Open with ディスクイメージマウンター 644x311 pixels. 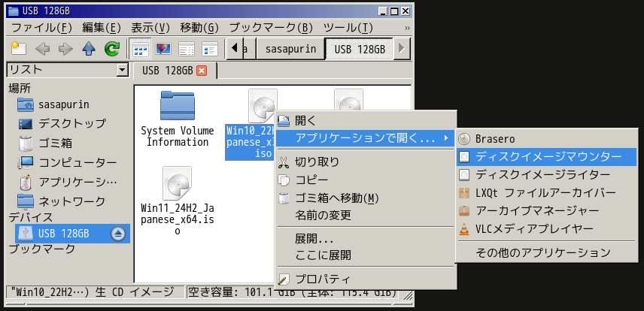547,157
